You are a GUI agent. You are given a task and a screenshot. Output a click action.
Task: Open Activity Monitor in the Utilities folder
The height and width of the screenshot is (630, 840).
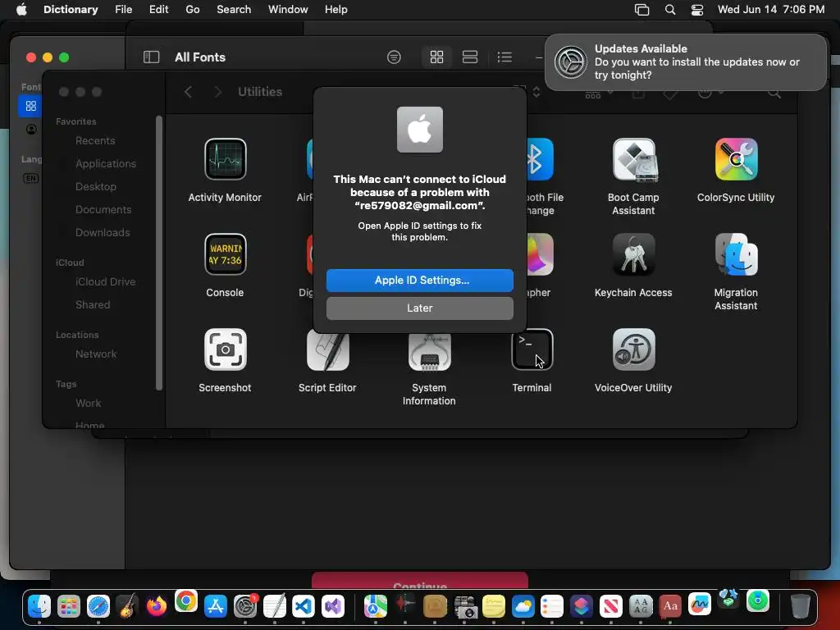click(225, 159)
